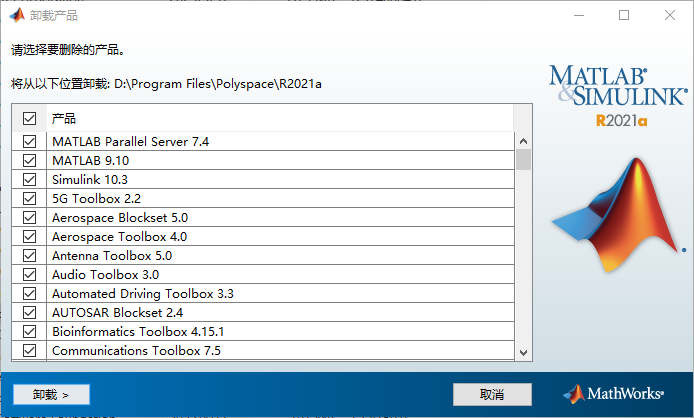The image size is (694, 418).
Task: Maximize the 卸载产品 window
Action: (x=624, y=15)
